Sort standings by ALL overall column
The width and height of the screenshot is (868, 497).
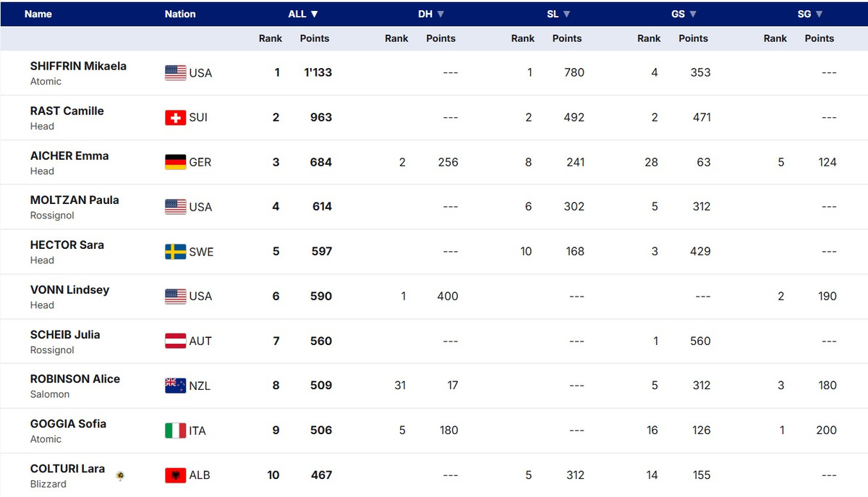[303, 14]
